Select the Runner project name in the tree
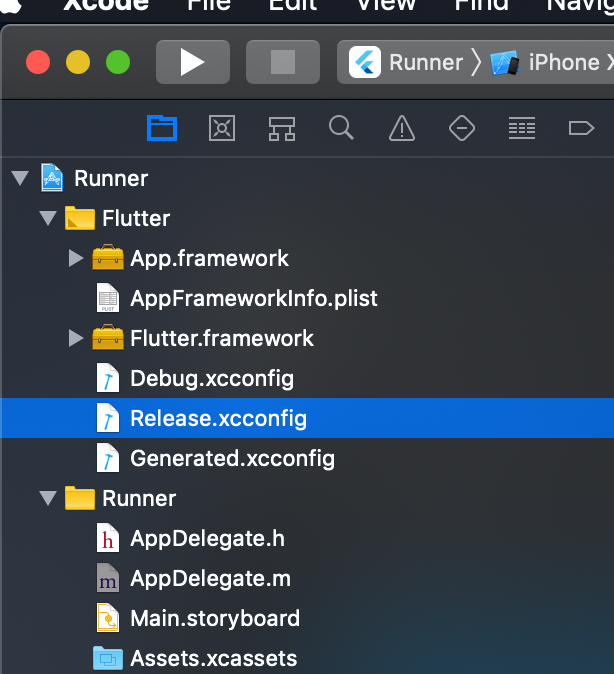 (111, 178)
